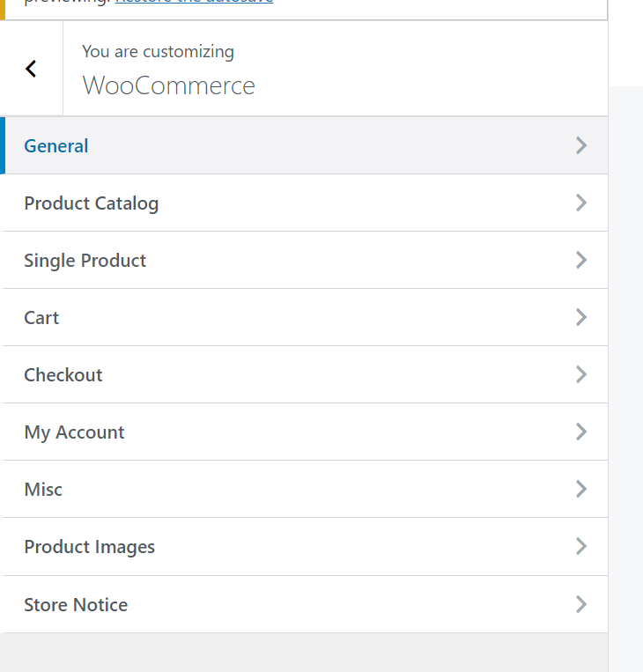Expand General using its chevron arrow
The width and height of the screenshot is (643, 672).
coord(580,146)
